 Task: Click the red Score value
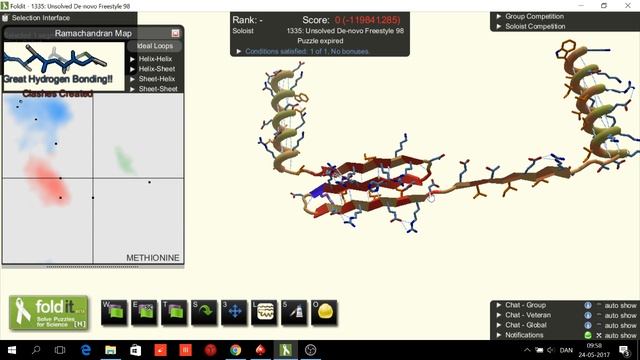(367, 20)
